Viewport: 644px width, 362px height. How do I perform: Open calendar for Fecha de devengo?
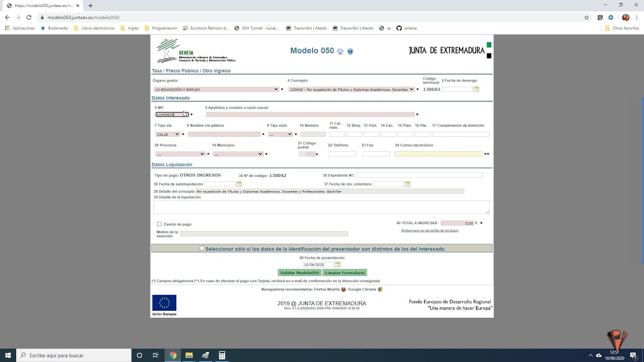coord(476,89)
